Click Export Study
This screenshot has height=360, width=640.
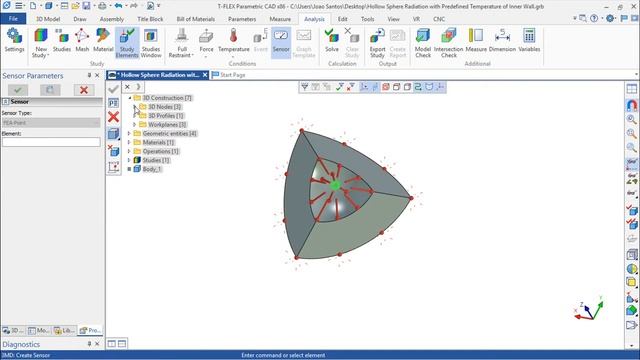pos(377,43)
